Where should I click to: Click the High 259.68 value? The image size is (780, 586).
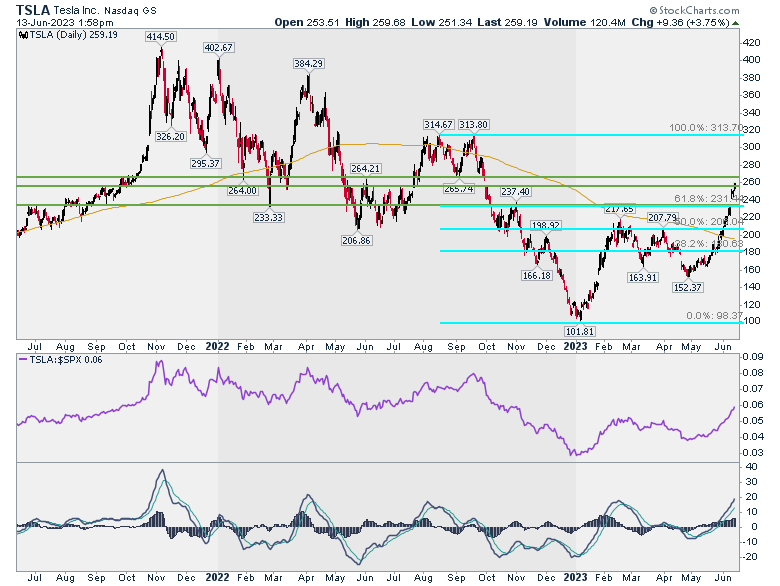[x=375, y=22]
